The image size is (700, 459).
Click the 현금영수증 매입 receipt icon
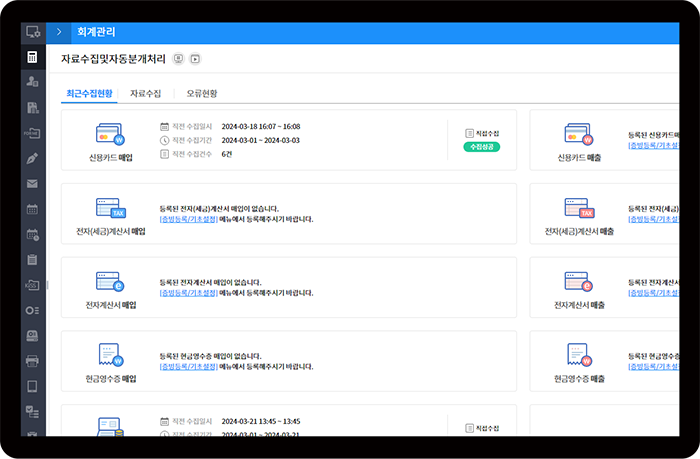(111, 355)
